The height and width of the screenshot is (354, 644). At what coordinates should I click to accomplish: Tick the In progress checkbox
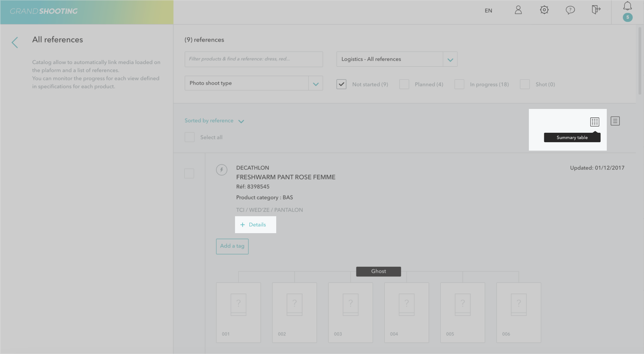click(x=459, y=84)
